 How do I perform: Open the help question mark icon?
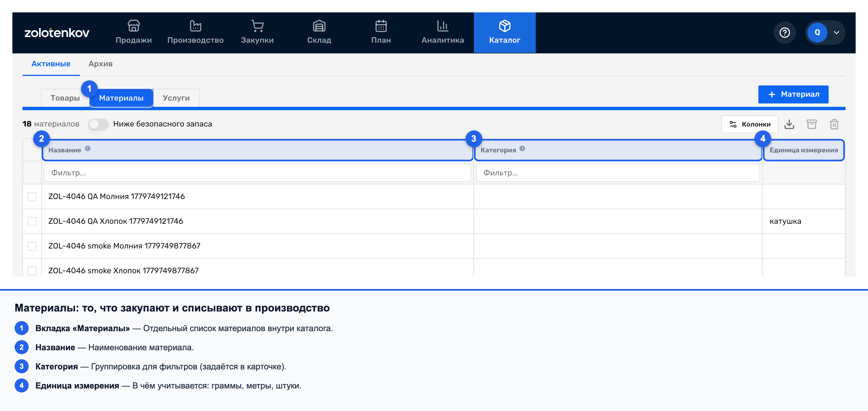(x=785, y=33)
